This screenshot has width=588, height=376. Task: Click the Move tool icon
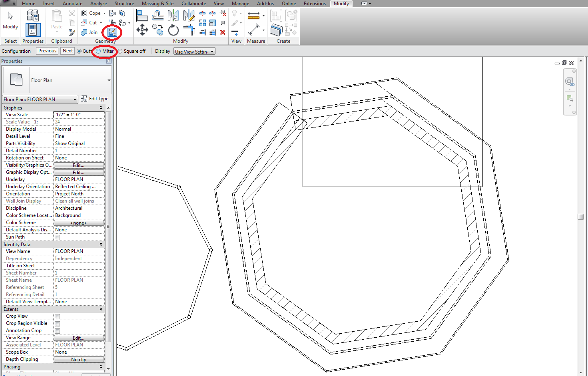point(142,30)
